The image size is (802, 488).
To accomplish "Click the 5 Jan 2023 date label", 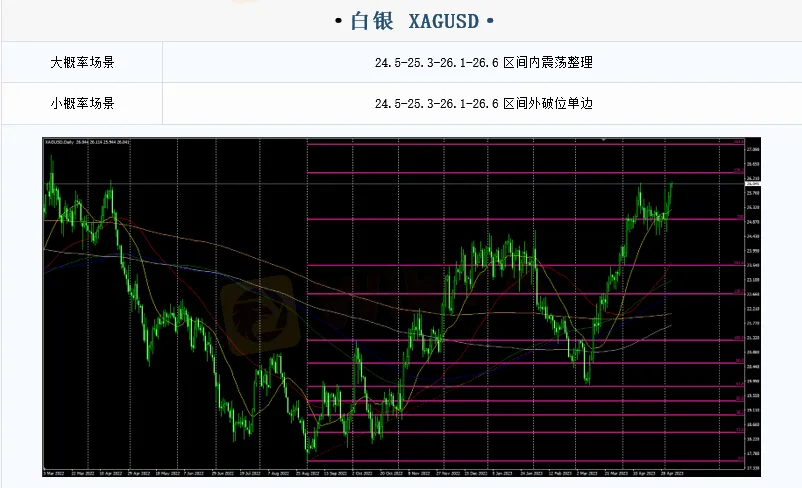I will pos(503,473).
